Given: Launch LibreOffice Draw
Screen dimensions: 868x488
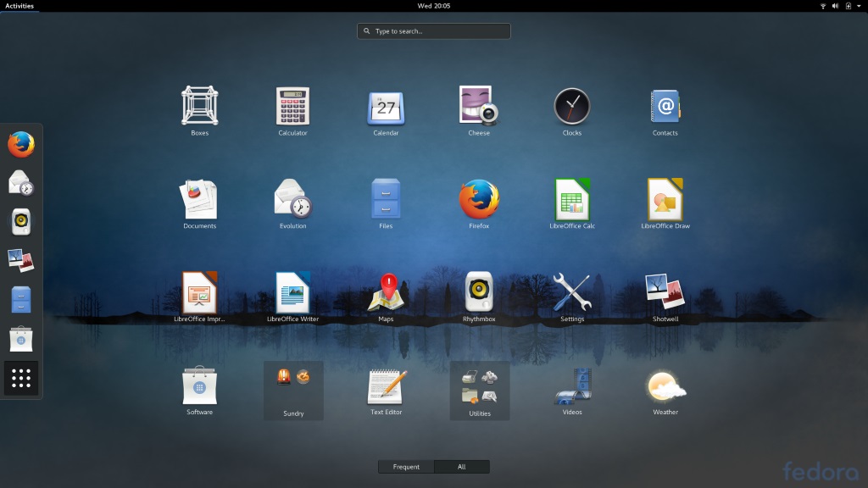Looking at the screenshot, I should (665, 204).
